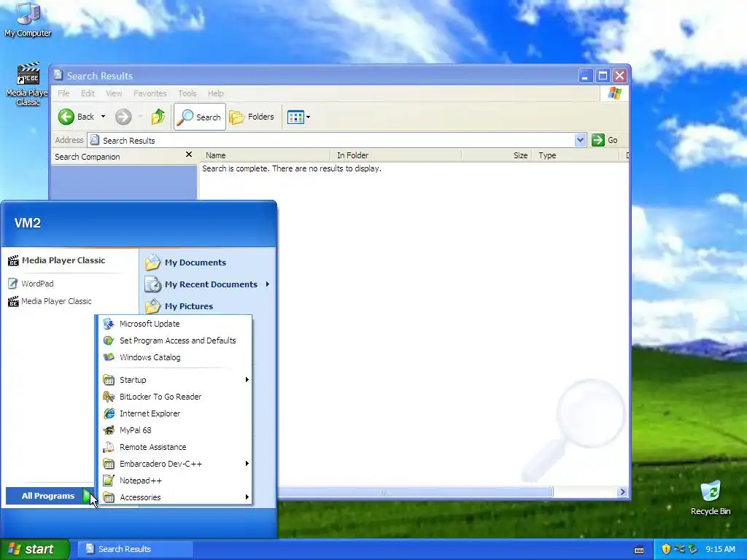Click the security shield tray icon
The image size is (747, 560).
(666, 549)
